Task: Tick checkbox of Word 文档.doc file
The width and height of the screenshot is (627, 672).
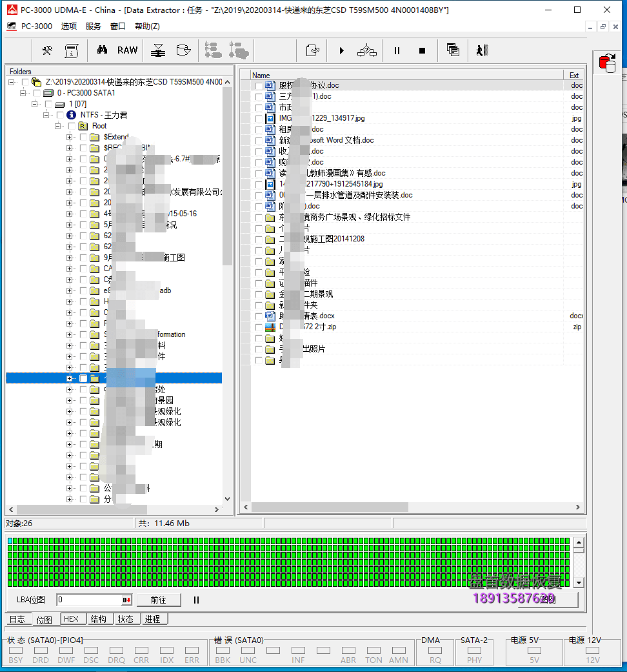Action: (x=258, y=141)
